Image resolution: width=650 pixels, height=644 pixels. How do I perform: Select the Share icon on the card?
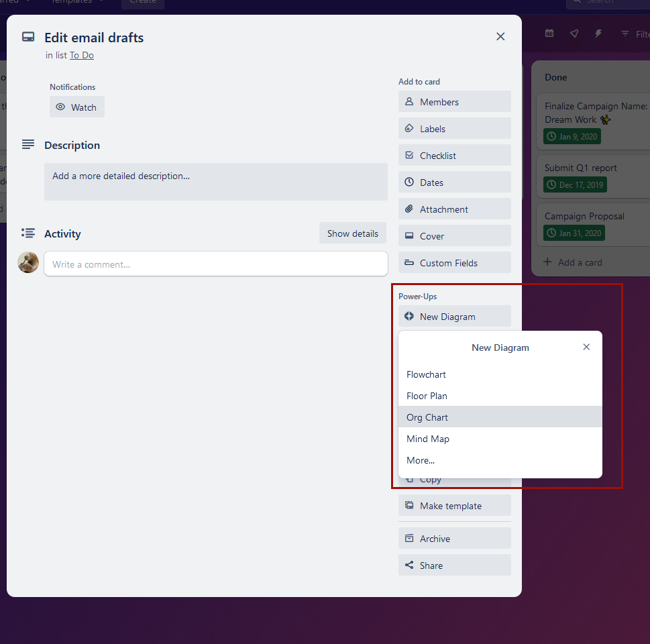point(410,565)
